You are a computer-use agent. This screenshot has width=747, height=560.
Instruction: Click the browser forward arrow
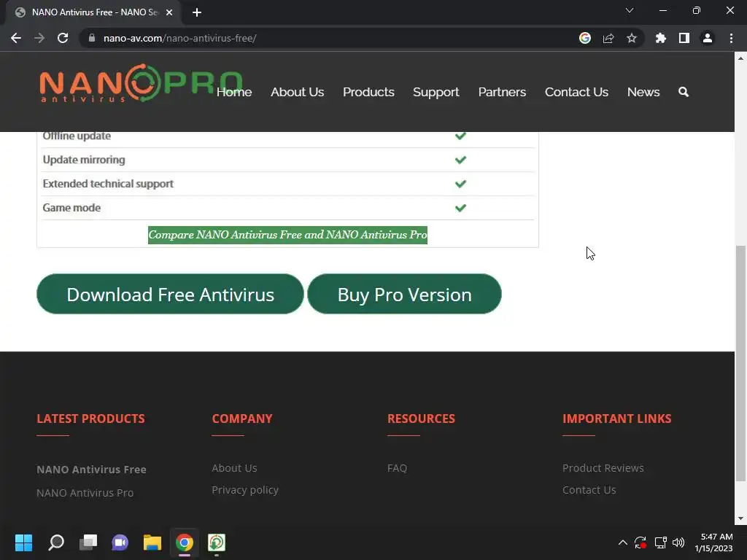coord(39,38)
